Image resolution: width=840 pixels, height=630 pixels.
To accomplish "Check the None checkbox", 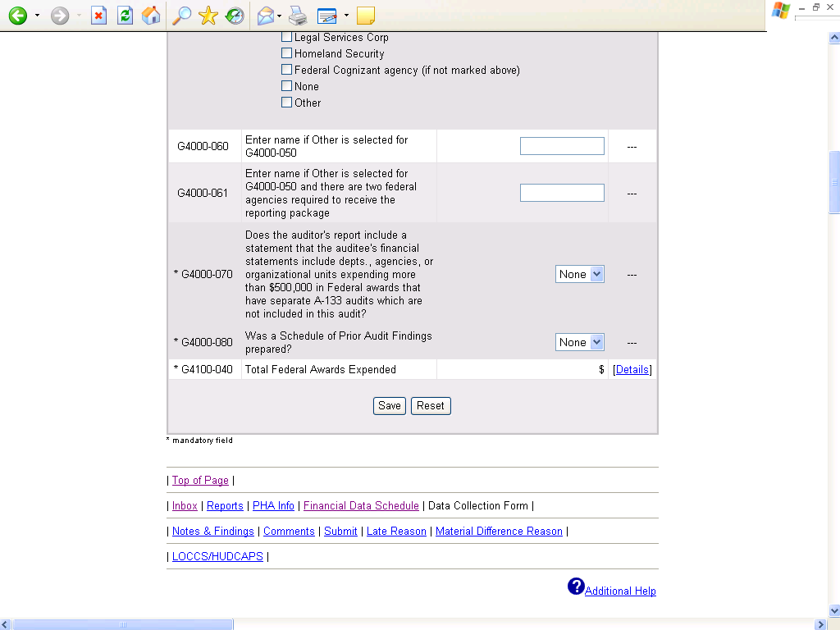I will (x=286, y=85).
